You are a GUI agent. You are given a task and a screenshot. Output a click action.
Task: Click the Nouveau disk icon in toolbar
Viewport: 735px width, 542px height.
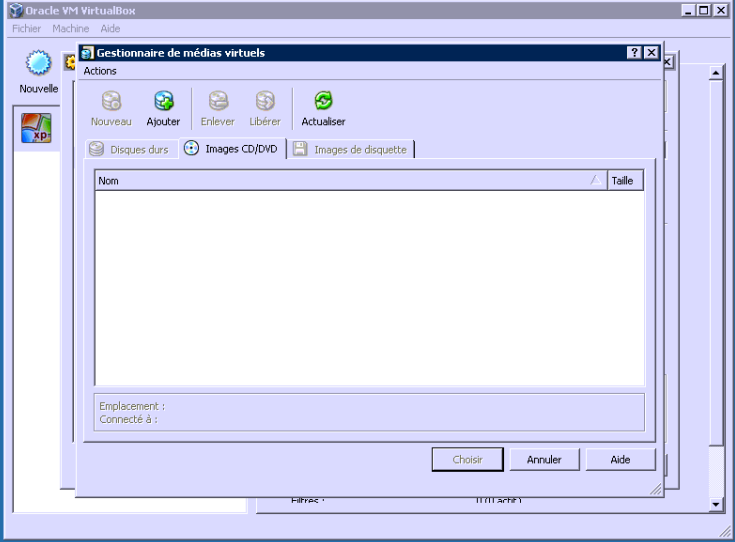[111, 101]
